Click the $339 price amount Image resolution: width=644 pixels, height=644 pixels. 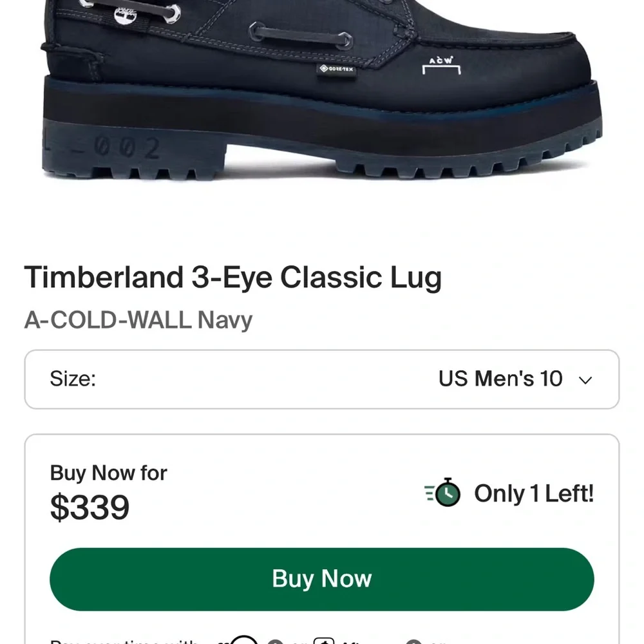(x=89, y=507)
